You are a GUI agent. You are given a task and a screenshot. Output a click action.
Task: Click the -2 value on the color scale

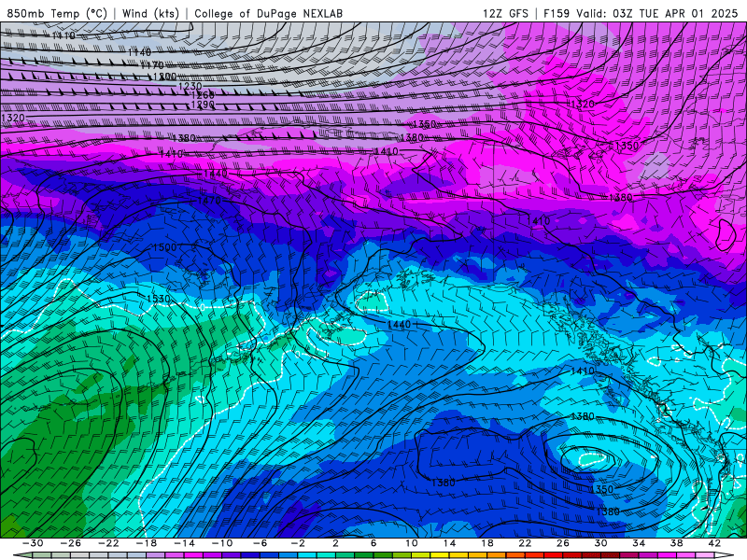click(297, 543)
